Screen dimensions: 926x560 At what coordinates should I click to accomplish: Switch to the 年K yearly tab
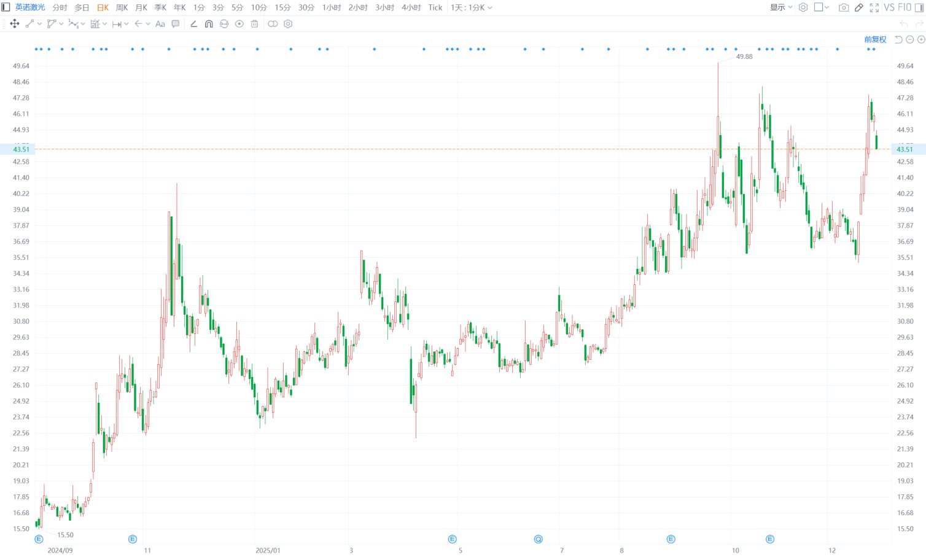(x=179, y=7)
